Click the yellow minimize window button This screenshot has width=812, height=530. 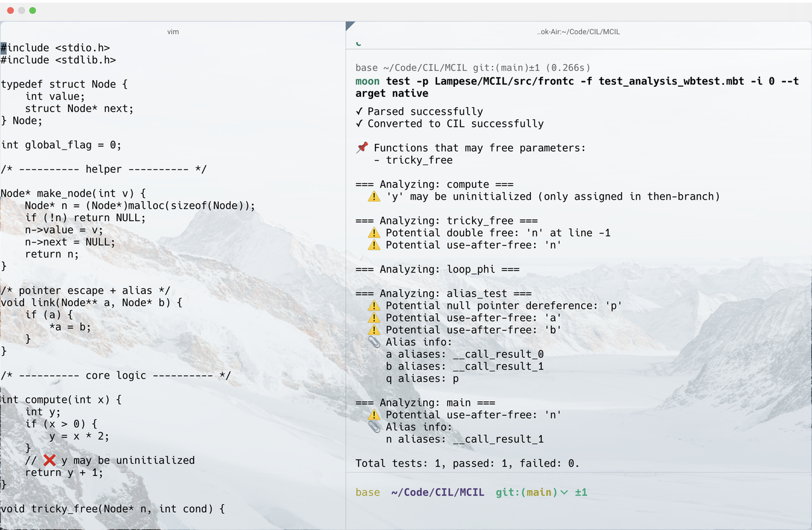(x=22, y=11)
